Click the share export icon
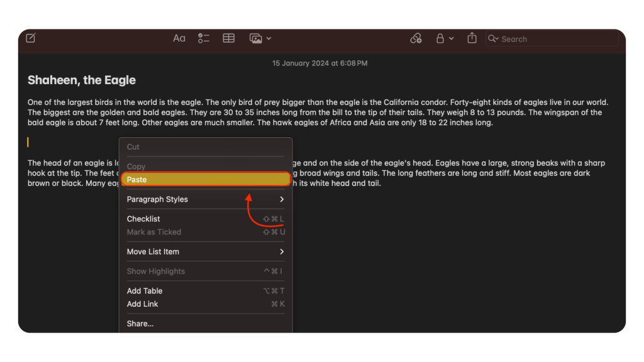The width and height of the screenshot is (644, 362). click(472, 38)
